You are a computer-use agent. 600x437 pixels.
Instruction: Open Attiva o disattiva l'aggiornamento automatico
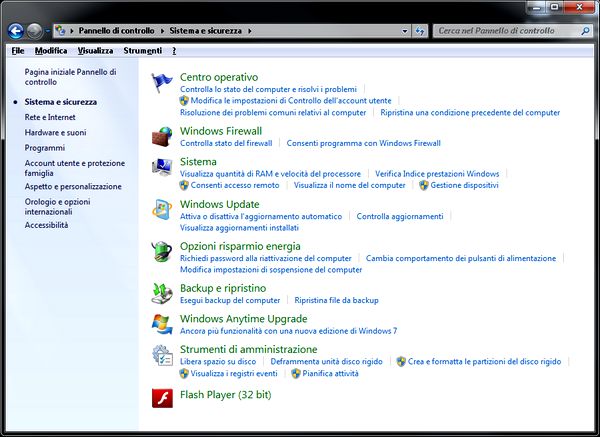(x=261, y=216)
